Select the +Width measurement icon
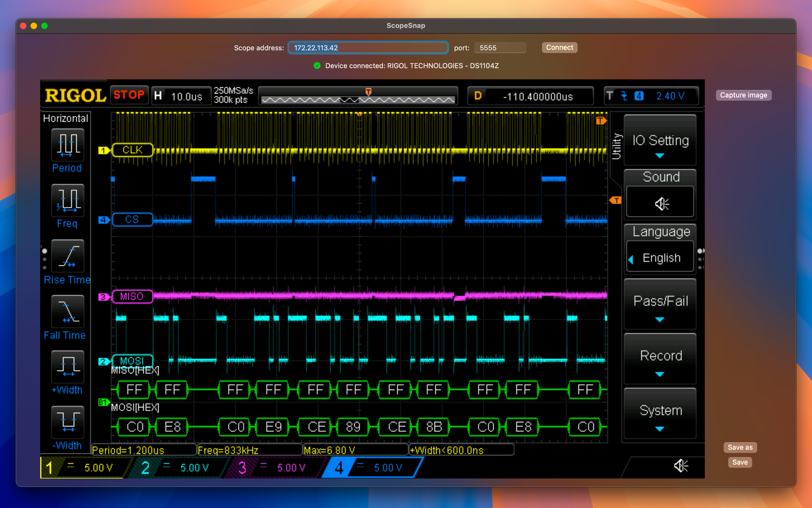 point(68,366)
